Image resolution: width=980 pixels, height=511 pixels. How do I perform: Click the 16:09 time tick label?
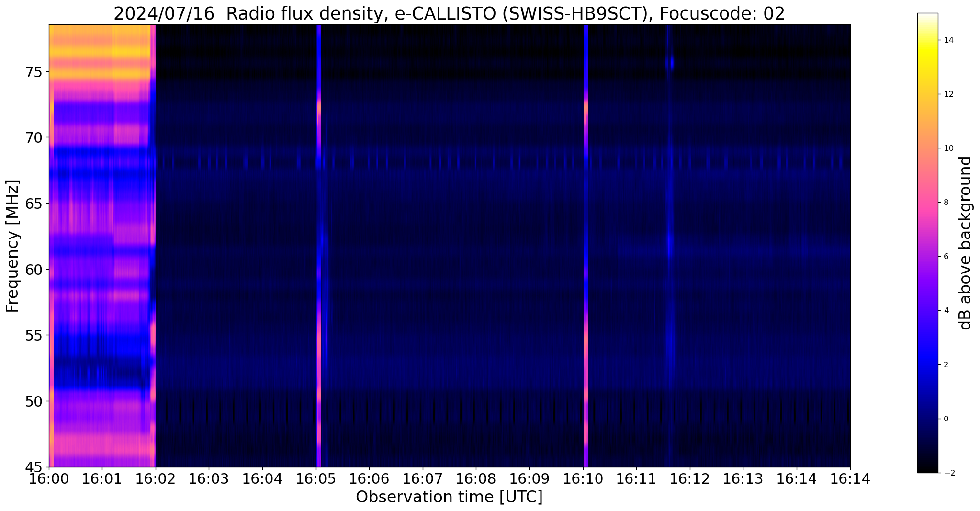(529, 478)
